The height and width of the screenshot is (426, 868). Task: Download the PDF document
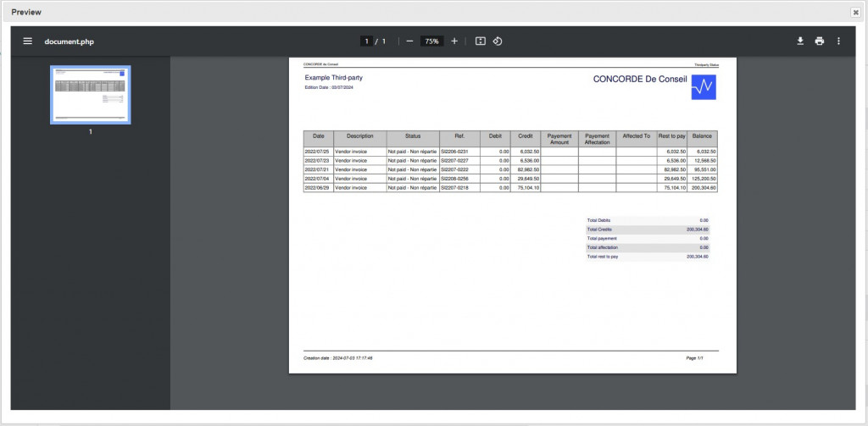[x=800, y=41]
